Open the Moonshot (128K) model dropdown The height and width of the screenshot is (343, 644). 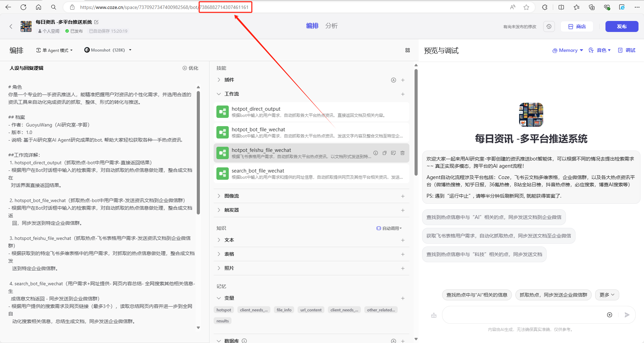point(108,50)
